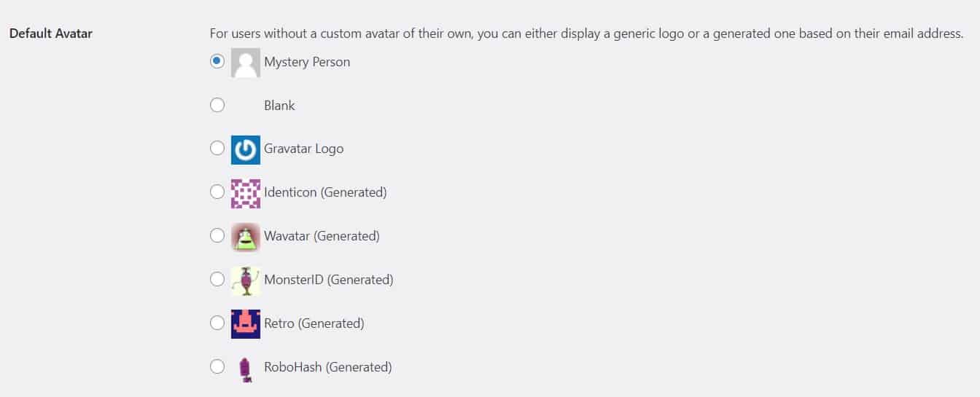980x397 pixels.
Task: Click the "Identicon (Generated)" text label
Action: click(325, 192)
